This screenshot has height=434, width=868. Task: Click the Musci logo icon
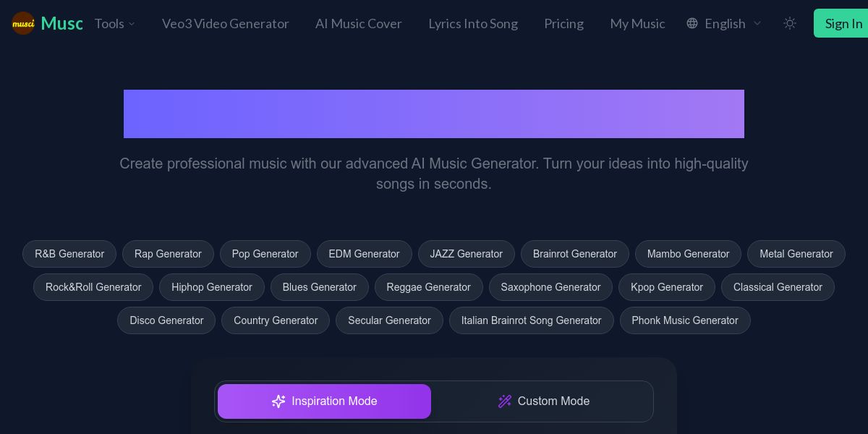click(x=23, y=23)
